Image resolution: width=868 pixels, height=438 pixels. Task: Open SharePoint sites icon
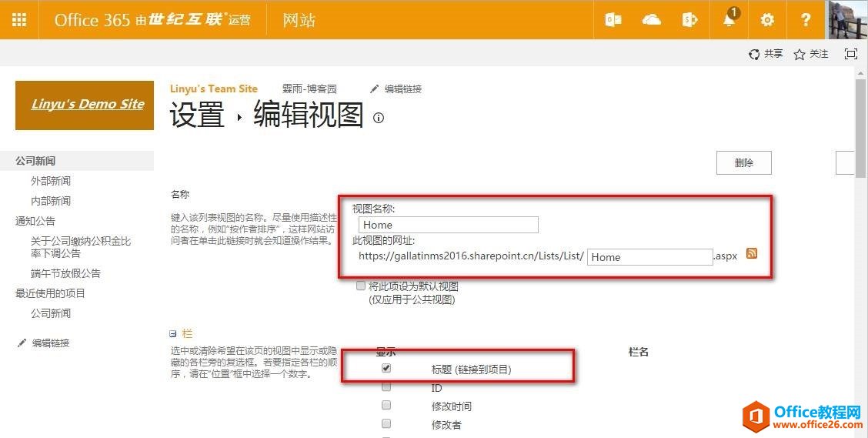tap(689, 20)
